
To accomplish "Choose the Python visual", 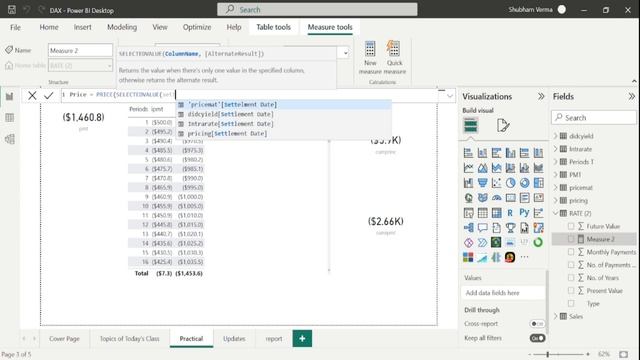I will pos(524,213).
